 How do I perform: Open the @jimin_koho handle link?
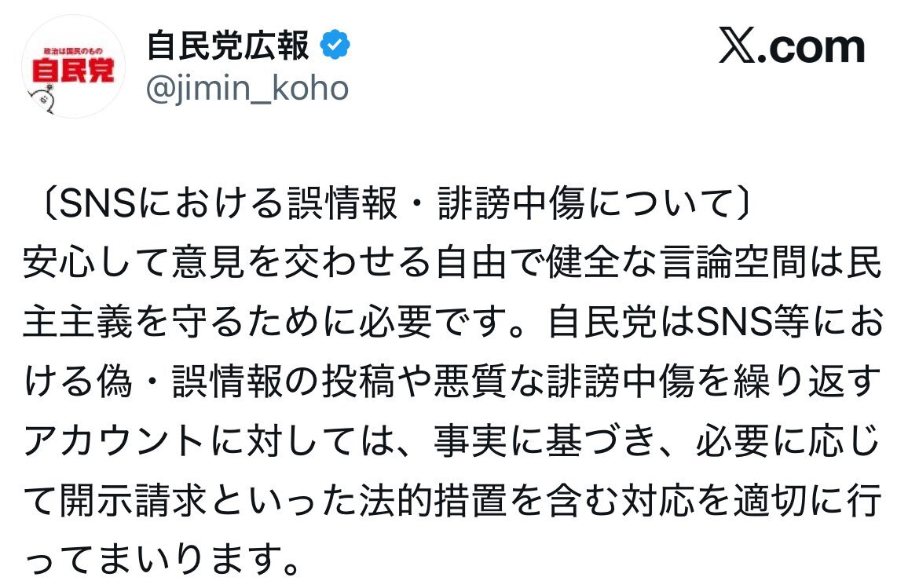[x=247, y=88]
